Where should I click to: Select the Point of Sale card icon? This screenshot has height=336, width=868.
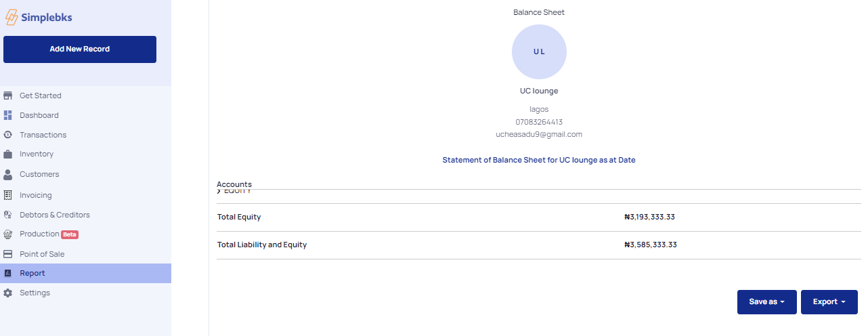click(8, 254)
